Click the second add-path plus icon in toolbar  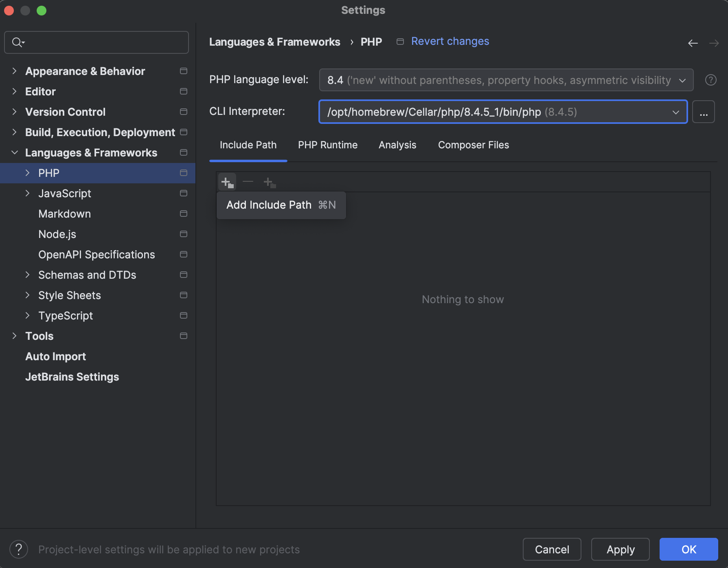tap(270, 182)
